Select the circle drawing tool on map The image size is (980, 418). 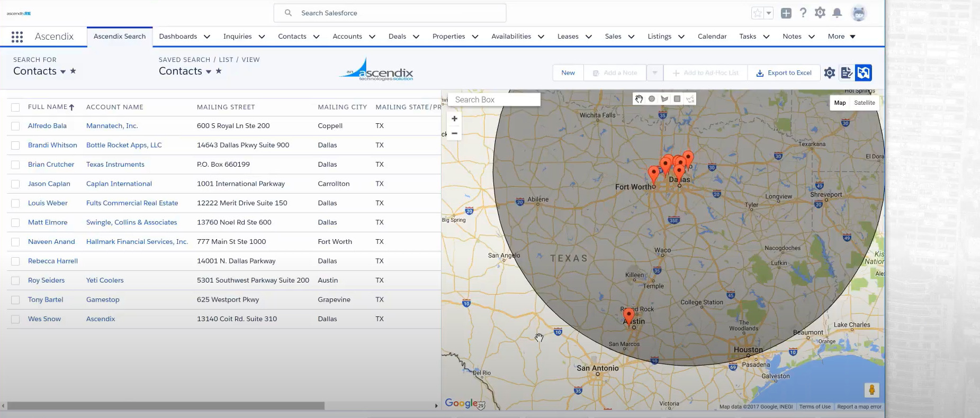(x=652, y=99)
